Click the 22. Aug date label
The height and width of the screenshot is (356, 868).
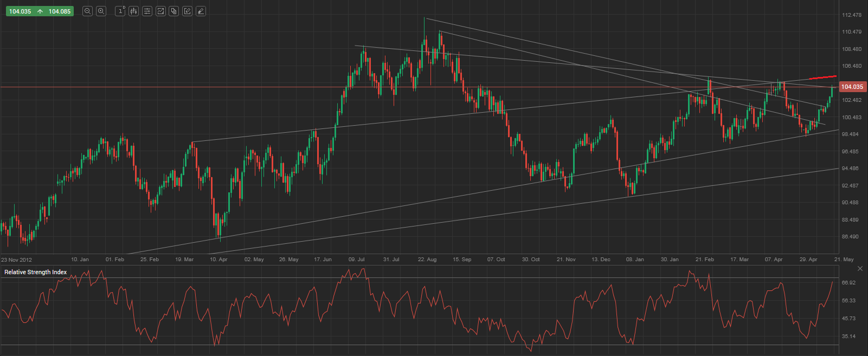pyautogui.click(x=427, y=260)
